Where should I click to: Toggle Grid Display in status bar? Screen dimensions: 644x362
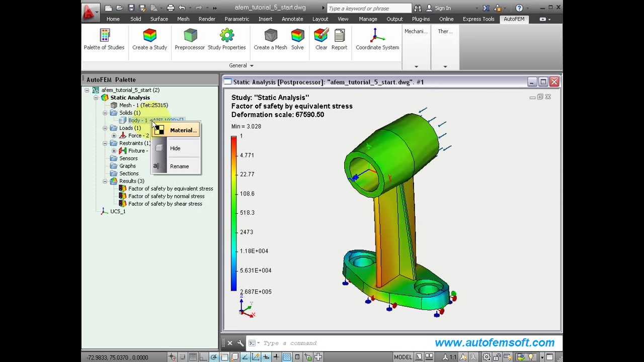coord(193,357)
